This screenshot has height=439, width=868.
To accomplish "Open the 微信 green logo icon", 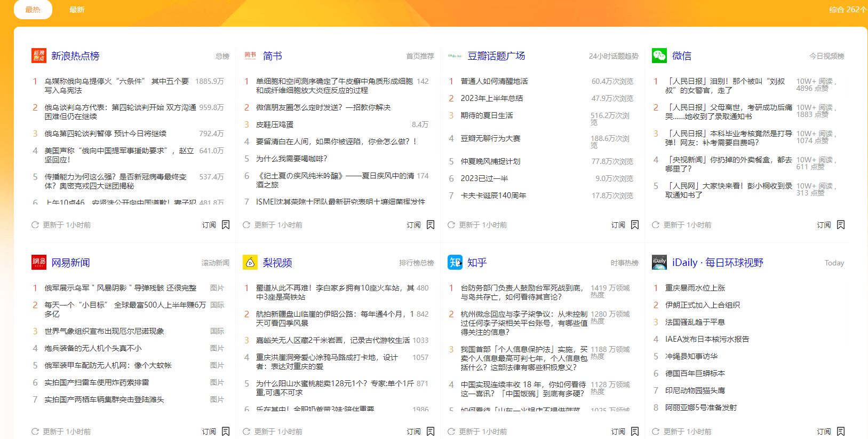I will coord(659,56).
